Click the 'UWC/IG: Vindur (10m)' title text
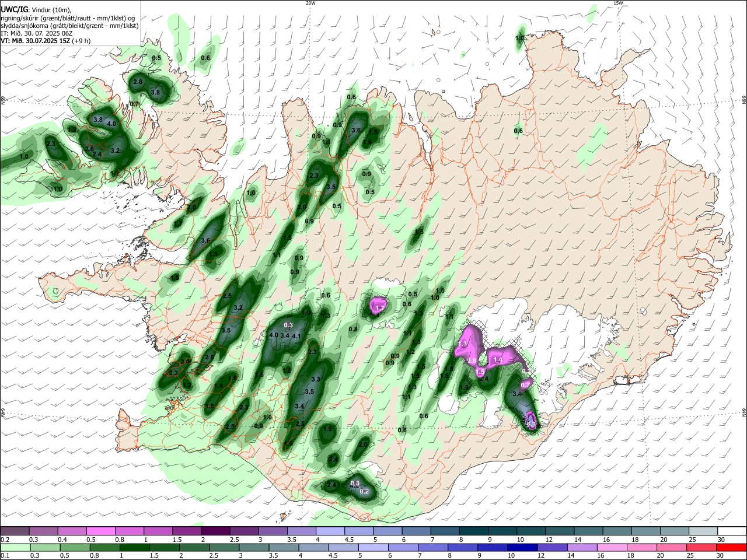 (x=36, y=10)
